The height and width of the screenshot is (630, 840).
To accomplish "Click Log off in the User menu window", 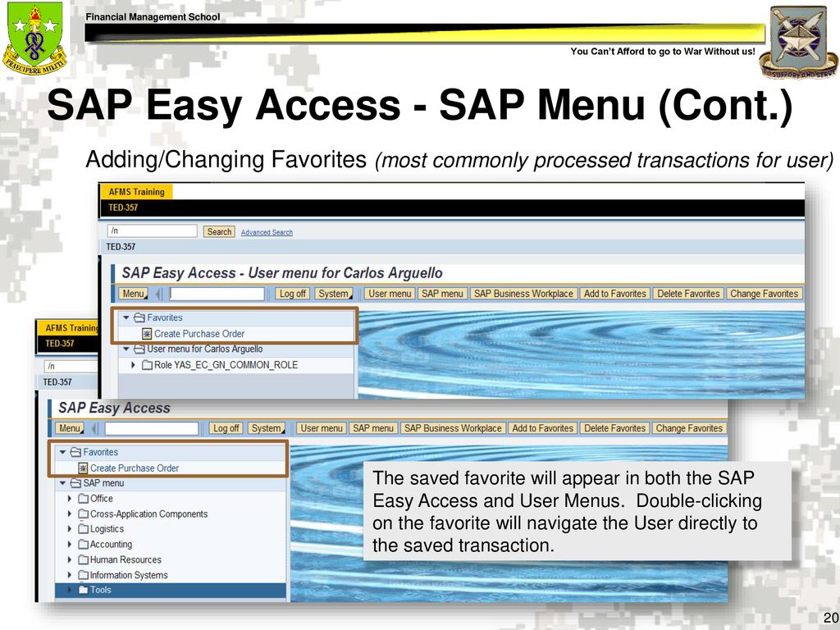I will [x=293, y=294].
